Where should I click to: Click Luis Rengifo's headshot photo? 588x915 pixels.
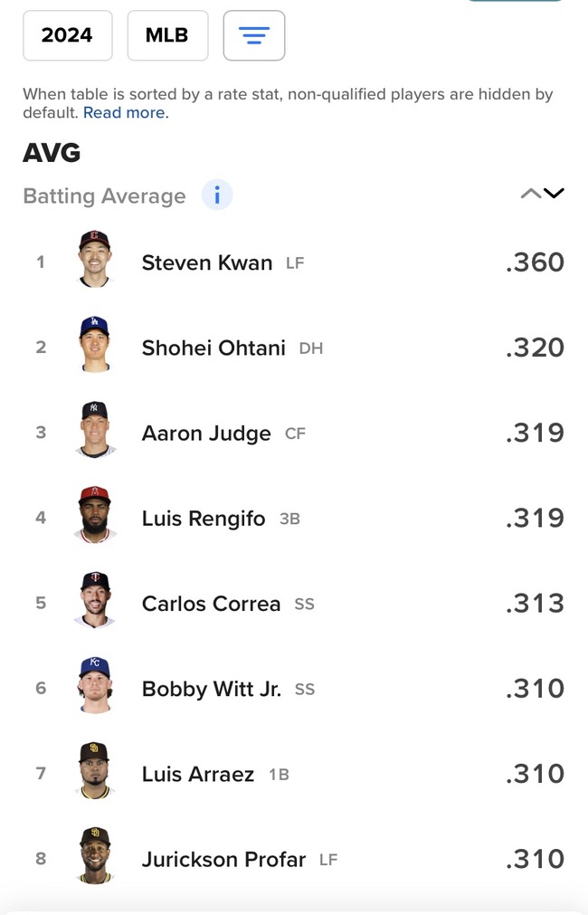click(x=94, y=516)
